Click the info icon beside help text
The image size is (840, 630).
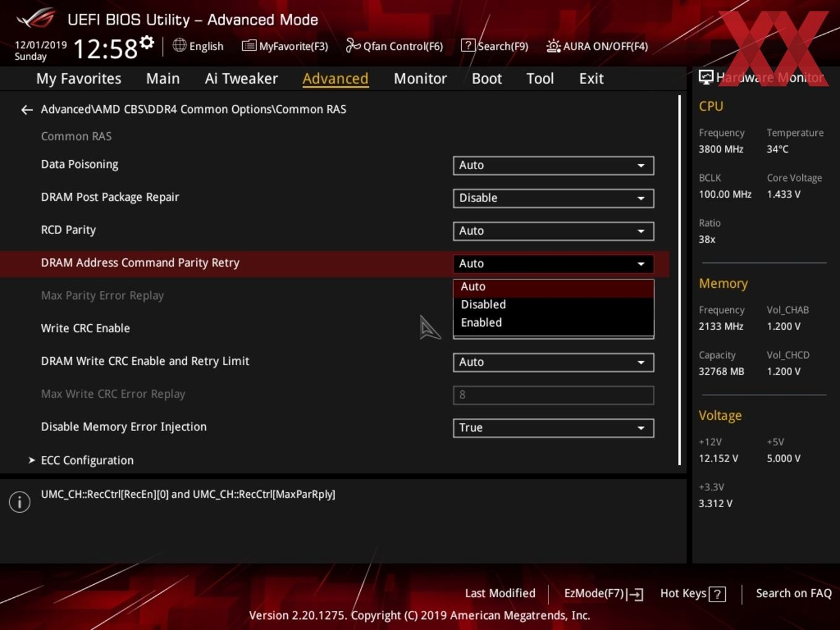20,502
